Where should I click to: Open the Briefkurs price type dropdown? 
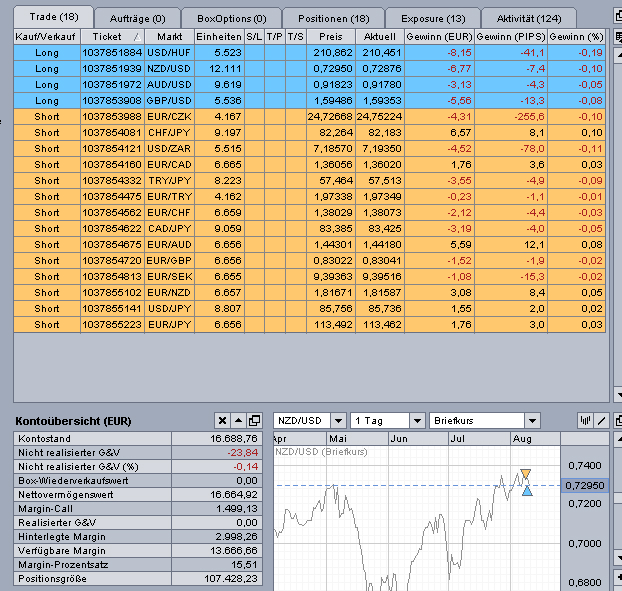[x=531, y=421]
